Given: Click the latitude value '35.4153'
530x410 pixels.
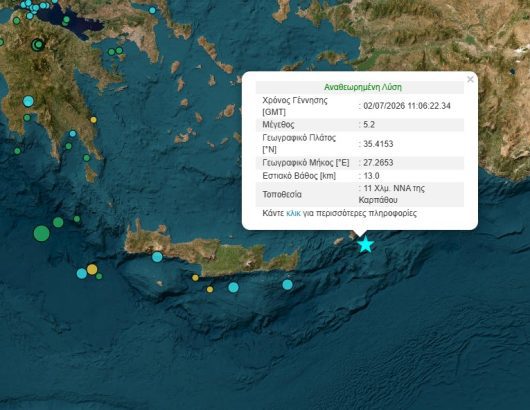Looking at the screenshot, I should coord(378,144).
